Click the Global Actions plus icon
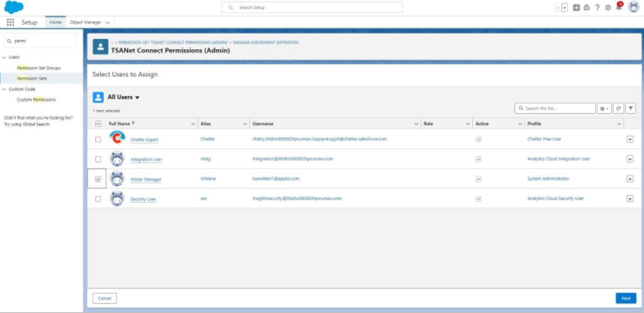 (x=576, y=7)
